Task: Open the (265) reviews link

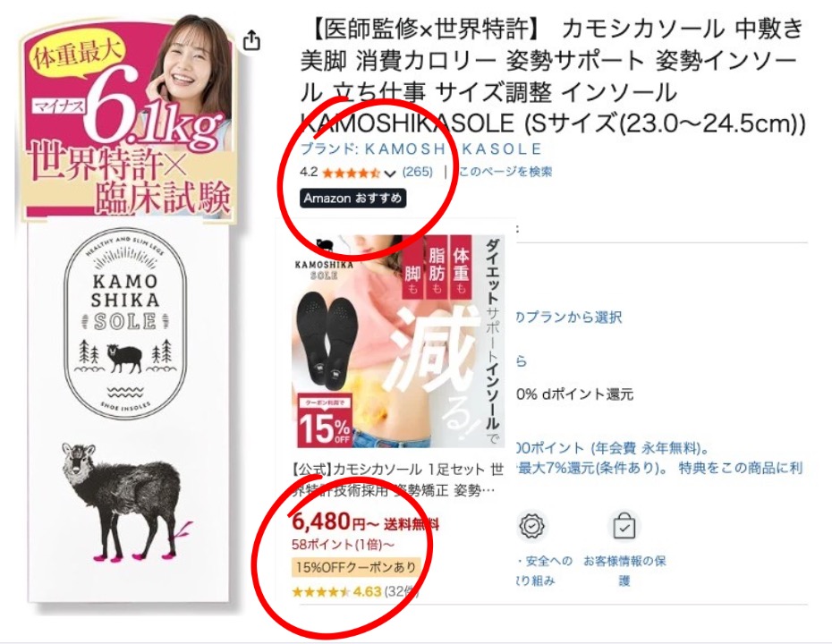Action: tap(418, 172)
